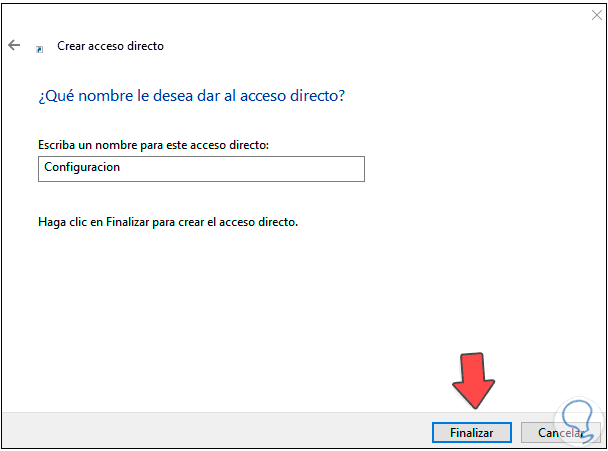Click the "Haga clic en Finalizar" instruction text
608x451 pixels.
pos(167,222)
